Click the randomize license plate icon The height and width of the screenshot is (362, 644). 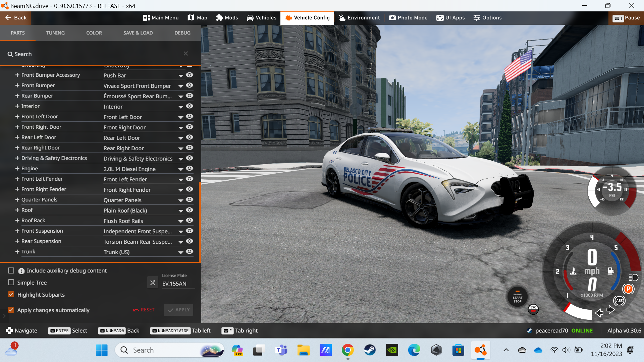(x=153, y=283)
